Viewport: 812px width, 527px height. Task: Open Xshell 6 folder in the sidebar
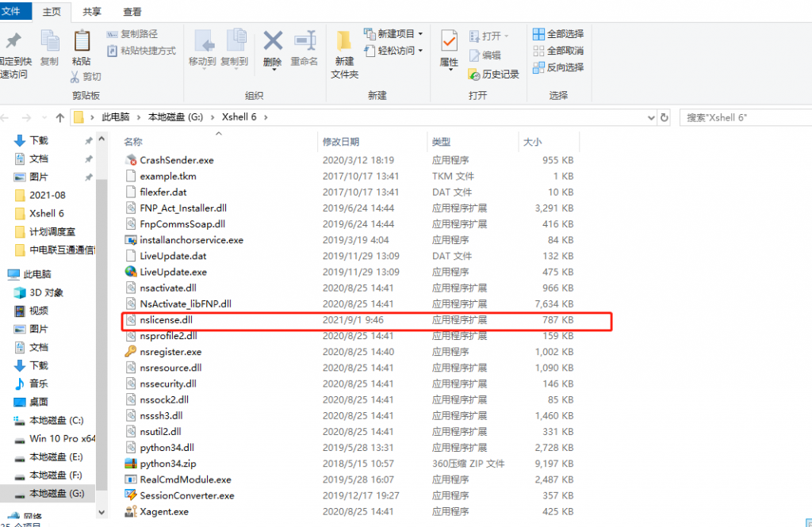pos(47,213)
